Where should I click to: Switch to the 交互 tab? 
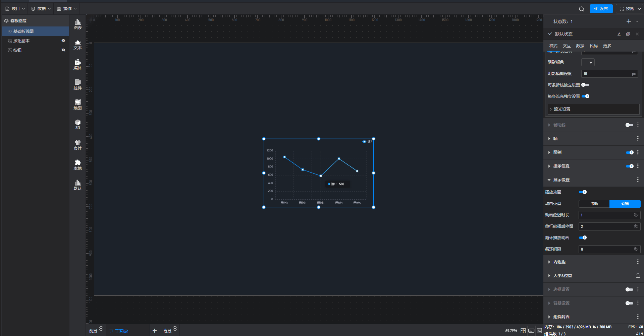tap(567, 46)
